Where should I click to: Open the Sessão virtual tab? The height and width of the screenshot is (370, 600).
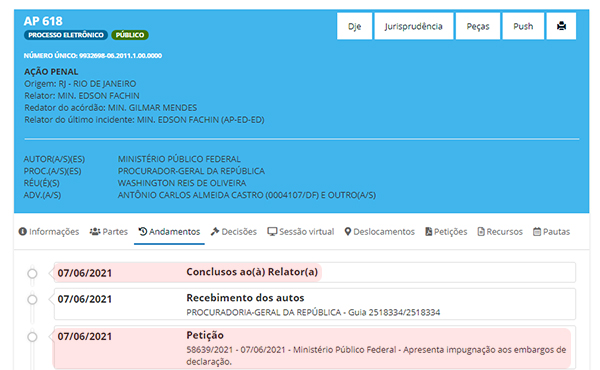click(301, 231)
